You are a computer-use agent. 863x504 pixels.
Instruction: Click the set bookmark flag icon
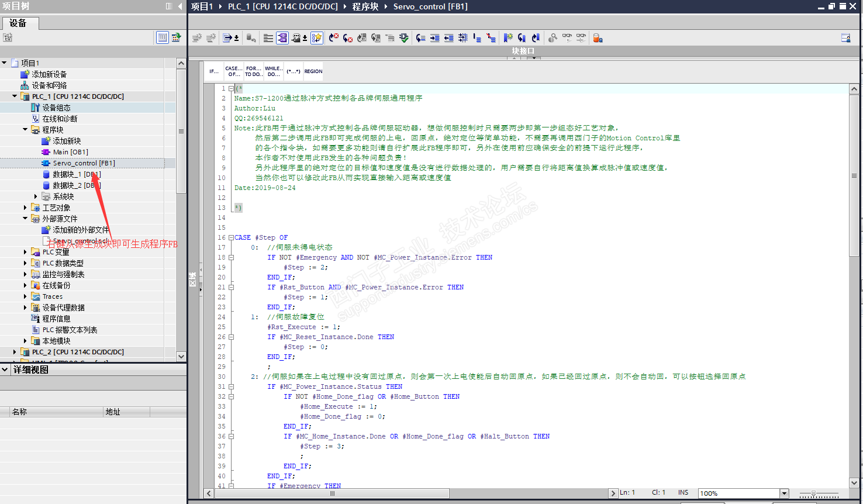tap(508, 38)
